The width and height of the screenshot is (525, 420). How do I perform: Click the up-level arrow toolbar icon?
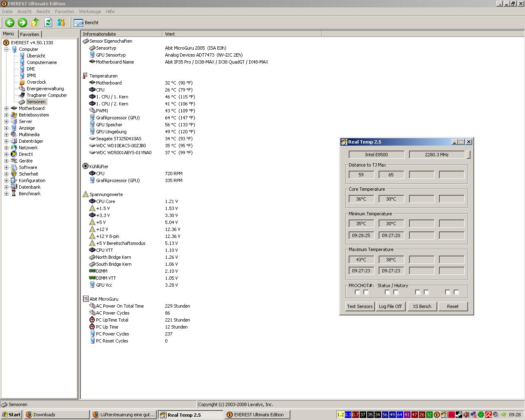(35, 23)
